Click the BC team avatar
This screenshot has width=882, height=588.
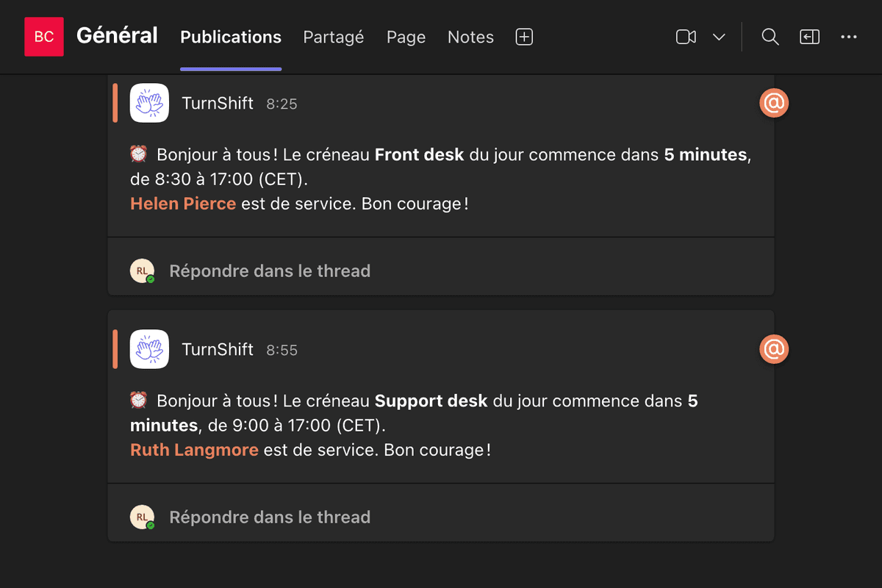point(44,37)
